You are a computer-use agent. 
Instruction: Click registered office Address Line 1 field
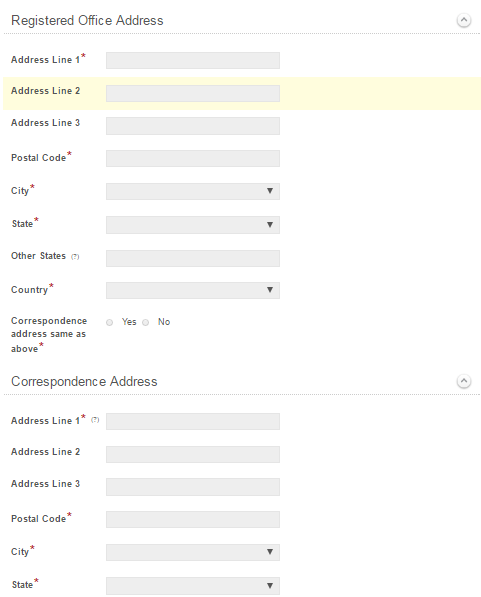(193, 61)
